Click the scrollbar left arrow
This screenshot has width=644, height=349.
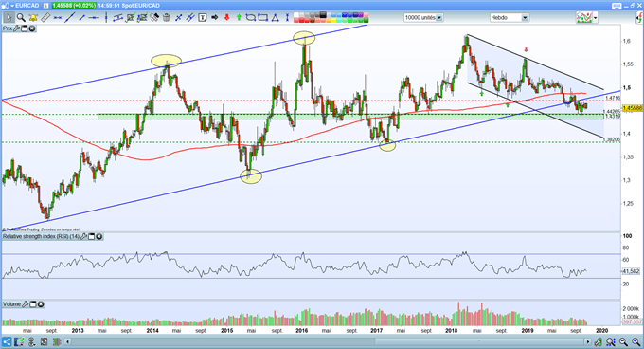click(x=68, y=341)
